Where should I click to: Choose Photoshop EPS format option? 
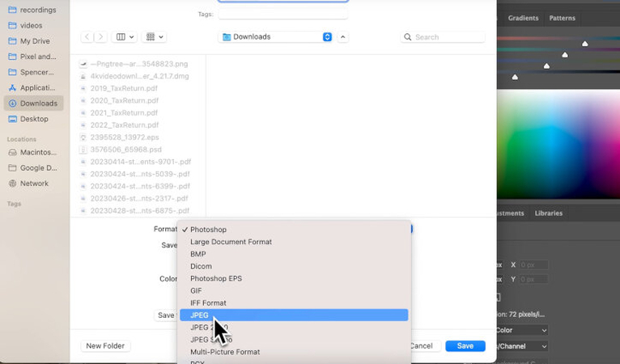(x=215, y=278)
